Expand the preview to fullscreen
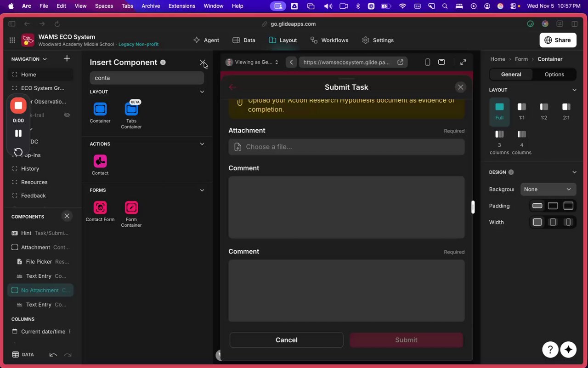Screen dimensions: 588x368 click(x=463, y=62)
